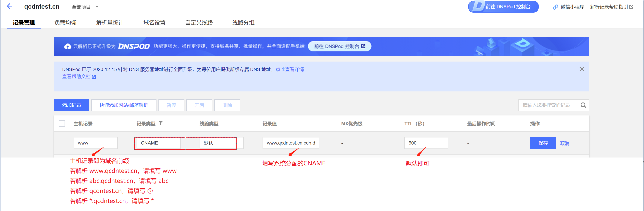Click the record value field www.qcdntest.cn.cdn.d

pos(291,143)
